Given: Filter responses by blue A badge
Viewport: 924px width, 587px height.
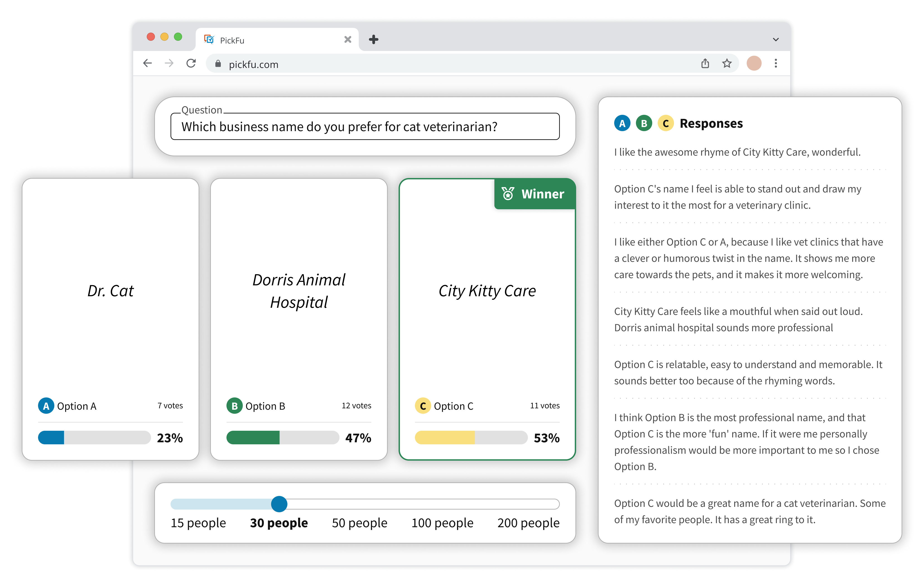Looking at the screenshot, I should click(622, 124).
